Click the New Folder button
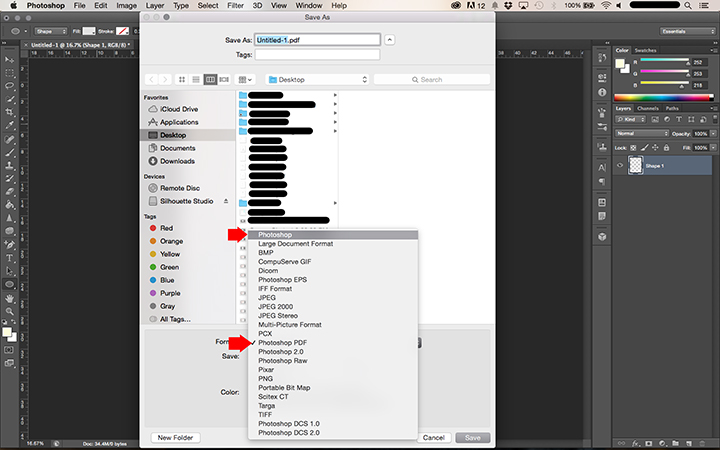 point(175,438)
